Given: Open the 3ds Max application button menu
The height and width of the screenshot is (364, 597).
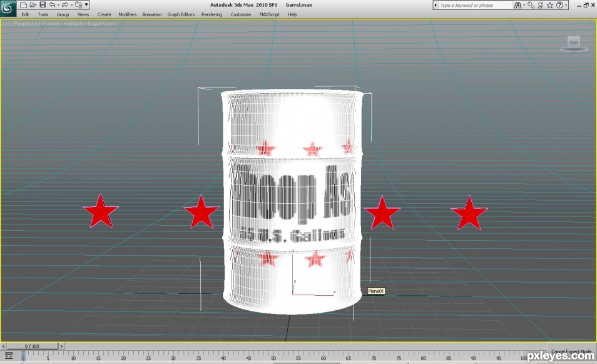Looking at the screenshot, I should [8, 8].
